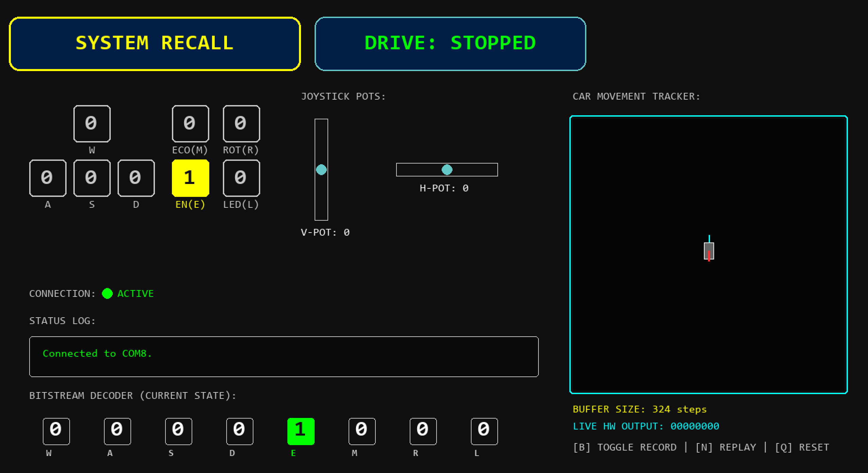868x473 pixels.
Task: Click the D key indicator box
Action: [x=136, y=178]
